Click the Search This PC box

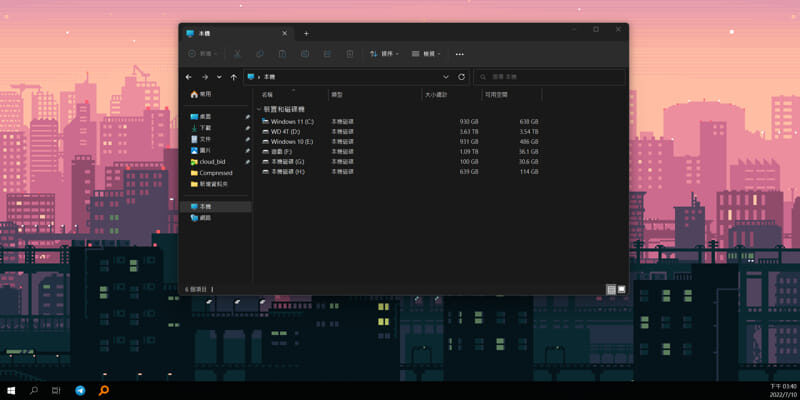tap(549, 77)
